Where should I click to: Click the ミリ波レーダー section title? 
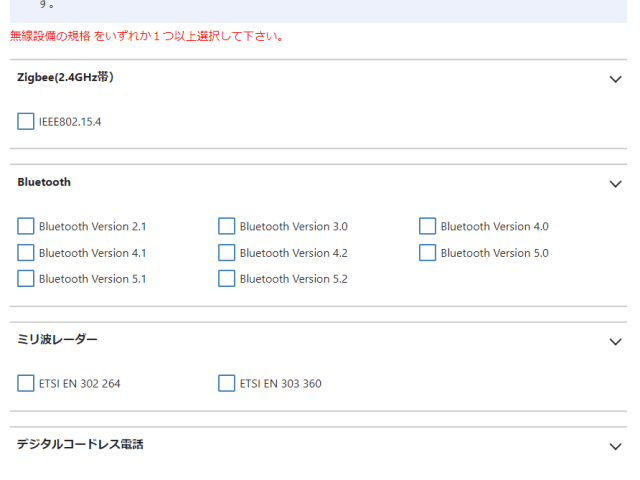pos(58,340)
